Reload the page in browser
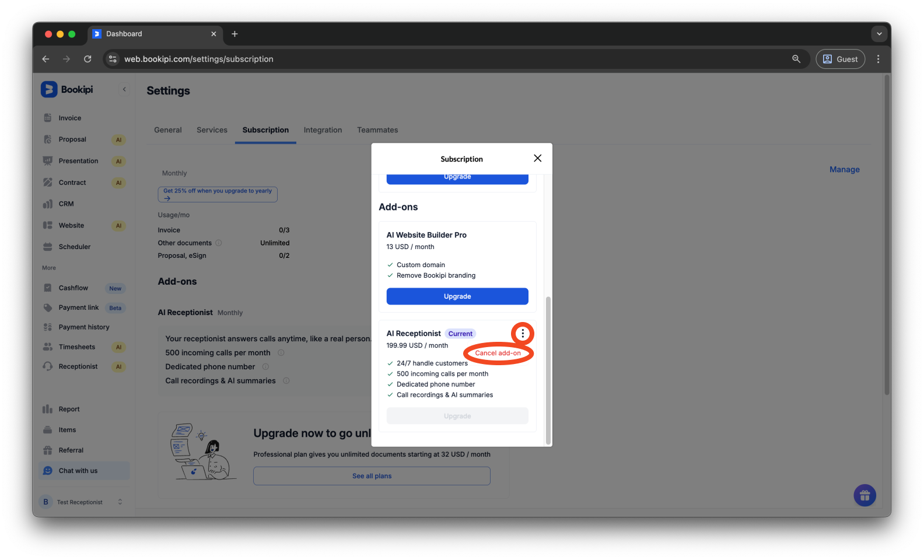This screenshot has height=560, width=924. click(87, 59)
